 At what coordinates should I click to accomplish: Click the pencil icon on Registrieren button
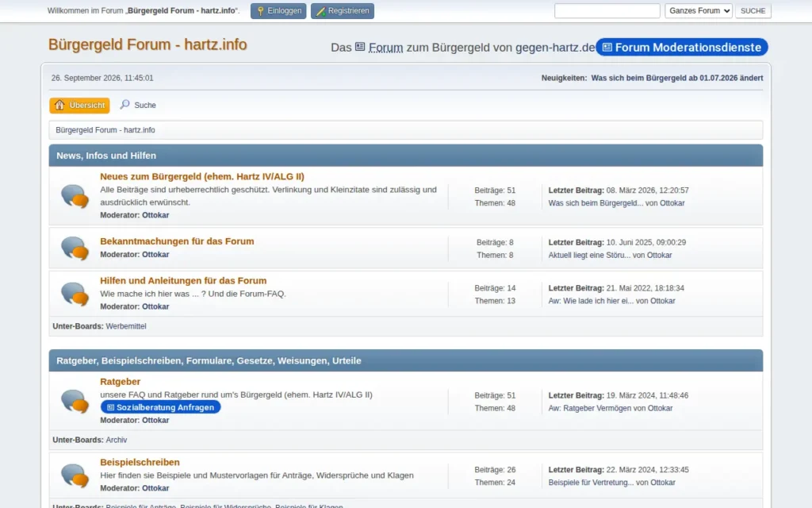(x=320, y=11)
